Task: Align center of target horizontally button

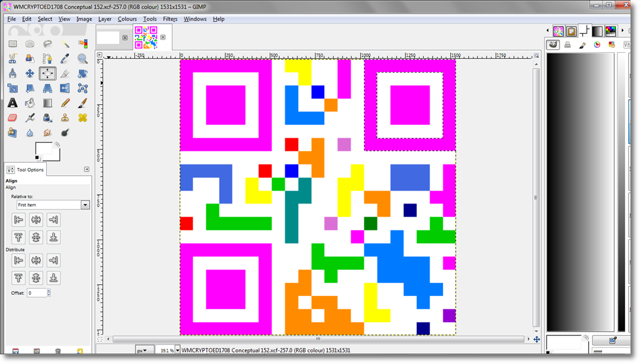Action: click(36, 220)
